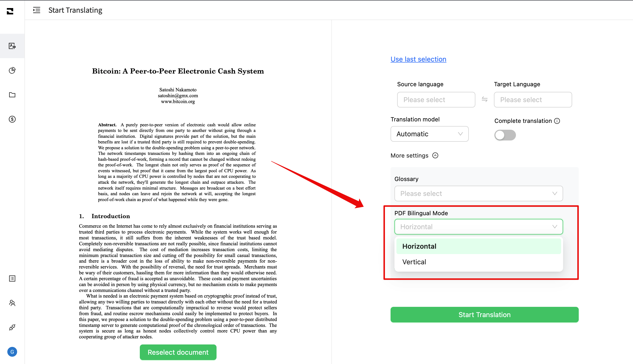This screenshot has width=633, height=364.
Task: Open the dollar pricing icon
Action: coord(12,119)
